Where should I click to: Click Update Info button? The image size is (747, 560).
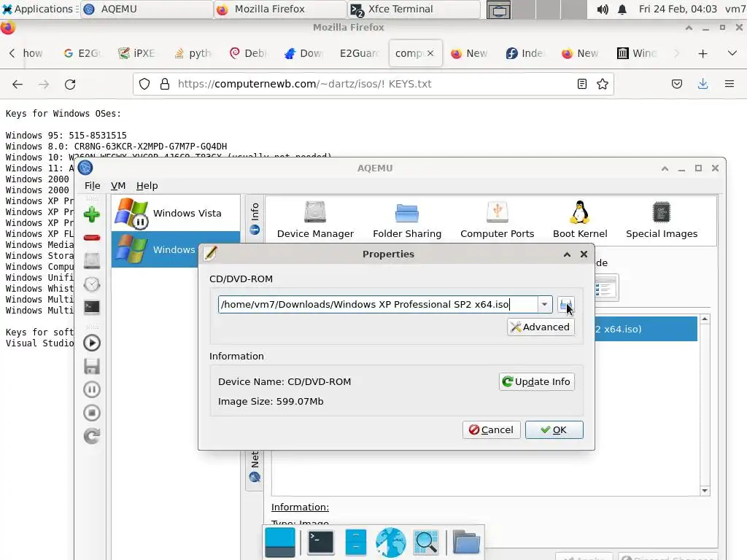tap(536, 382)
